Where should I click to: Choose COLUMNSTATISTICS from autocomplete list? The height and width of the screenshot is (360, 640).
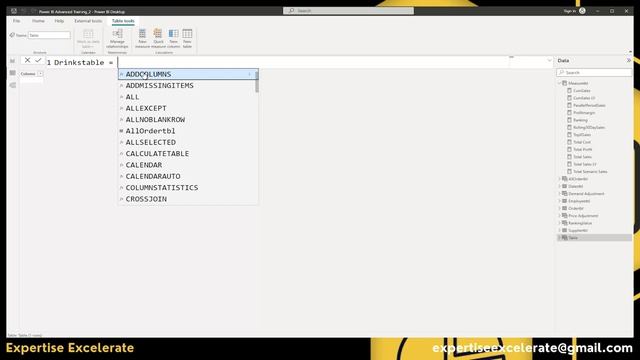pos(188,188)
